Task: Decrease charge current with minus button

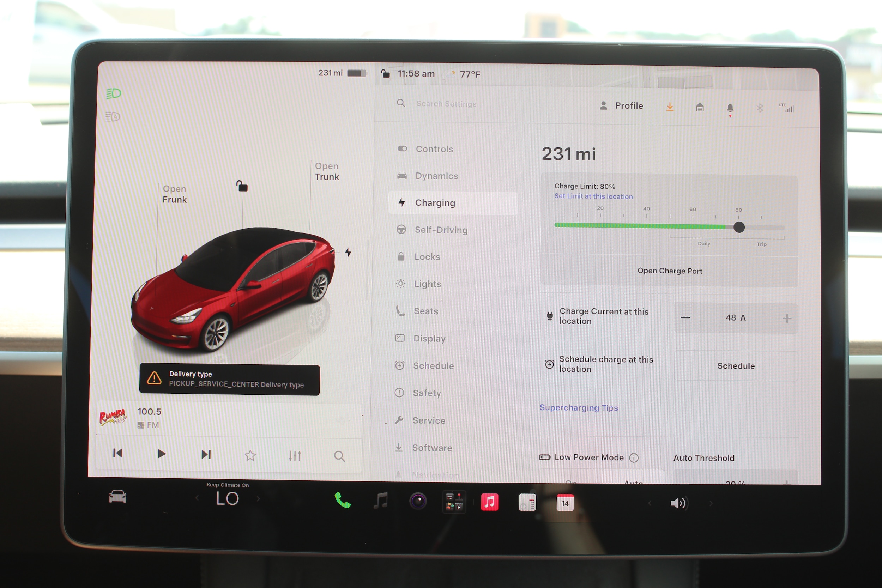Action: tap(685, 317)
